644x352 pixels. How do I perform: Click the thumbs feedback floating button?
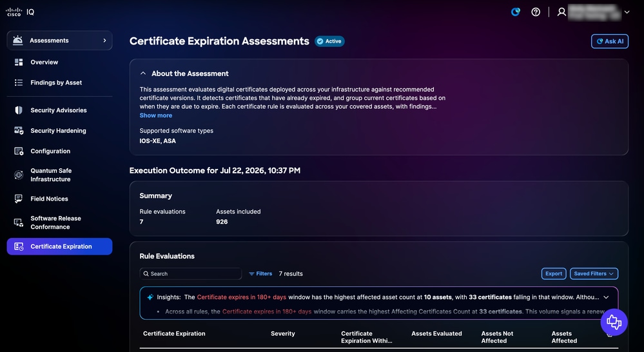(x=614, y=322)
